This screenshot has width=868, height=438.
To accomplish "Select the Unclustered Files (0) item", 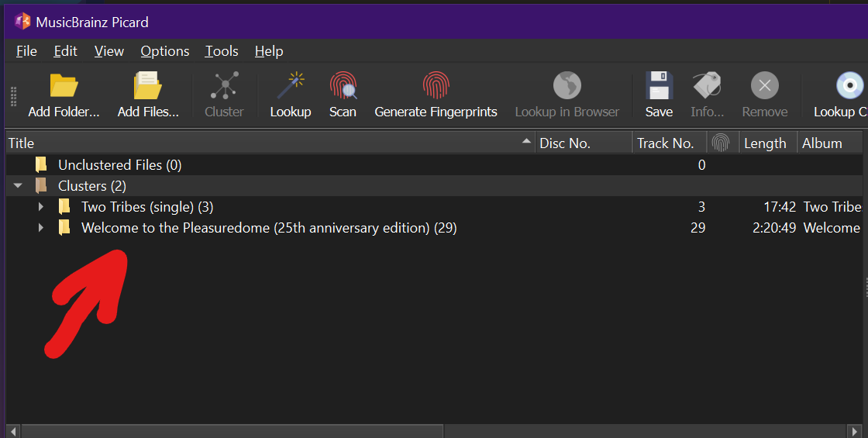I will pos(119,164).
